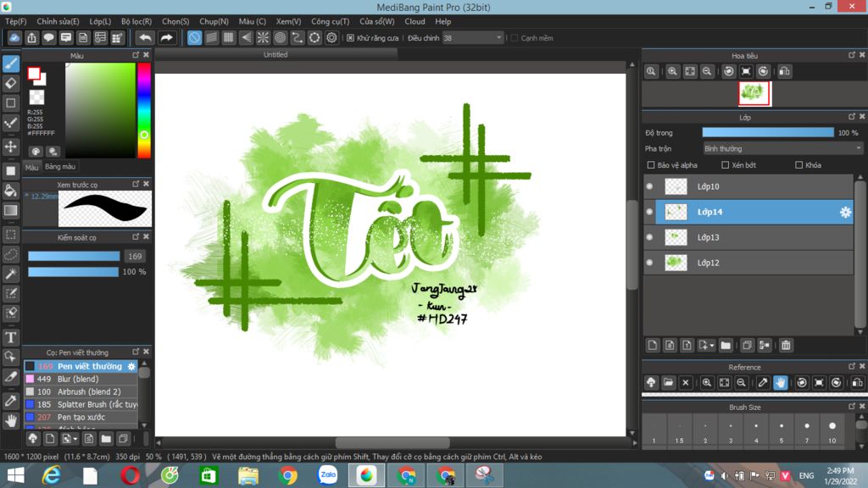Select the Text tool
This screenshot has width=868, height=488.
(x=11, y=337)
